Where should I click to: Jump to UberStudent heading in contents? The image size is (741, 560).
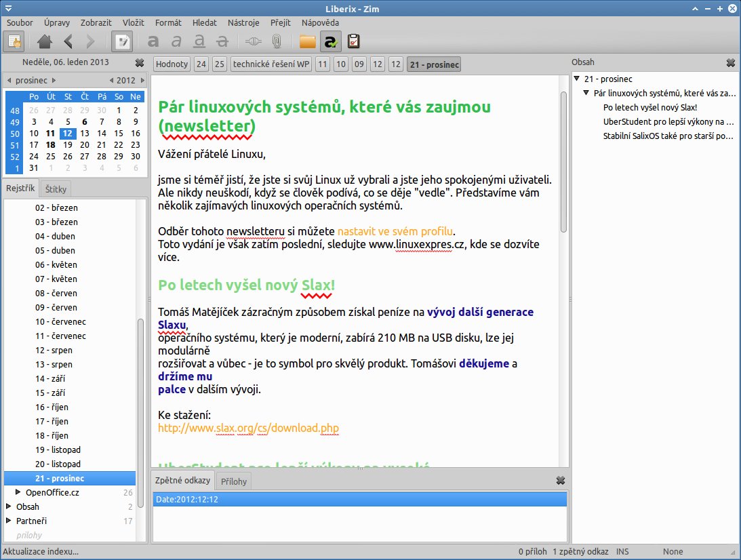(x=668, y=122)
